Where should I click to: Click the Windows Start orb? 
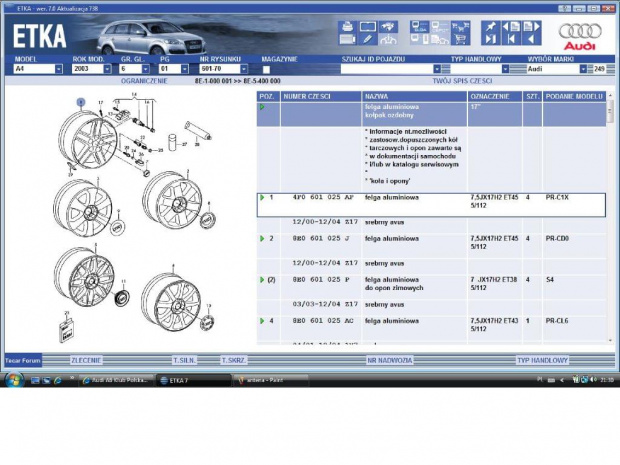14,380
